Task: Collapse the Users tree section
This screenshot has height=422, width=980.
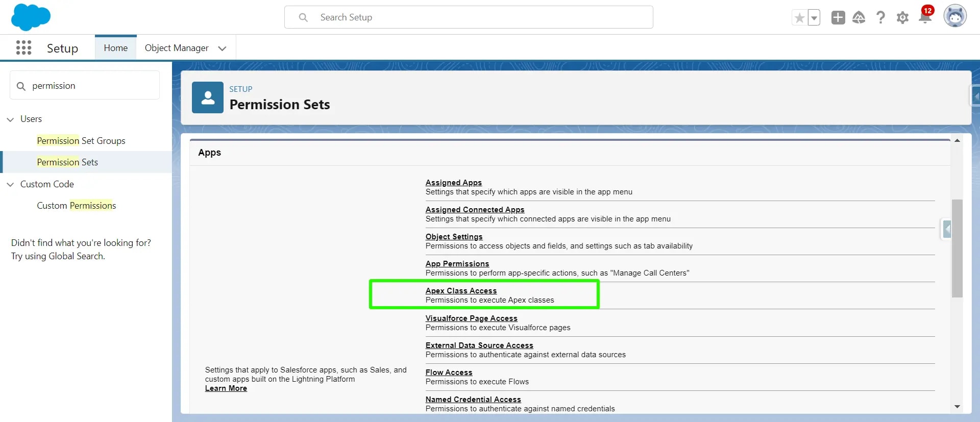Action: point(10,119)
